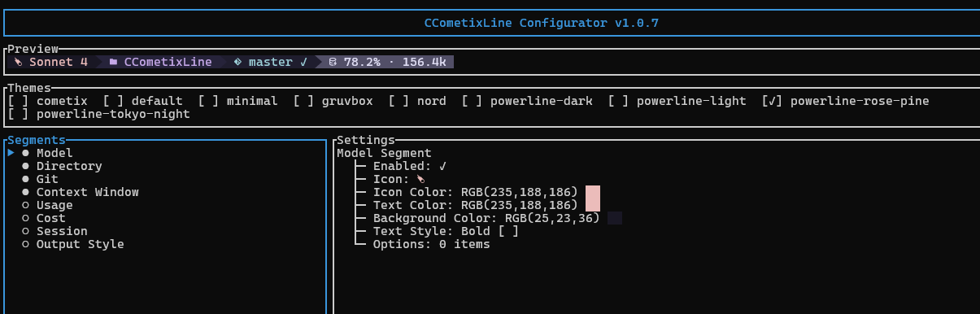Expand the Options: 0 items row
The width and height of the screenshot is (980, 314).
[431, 244]
